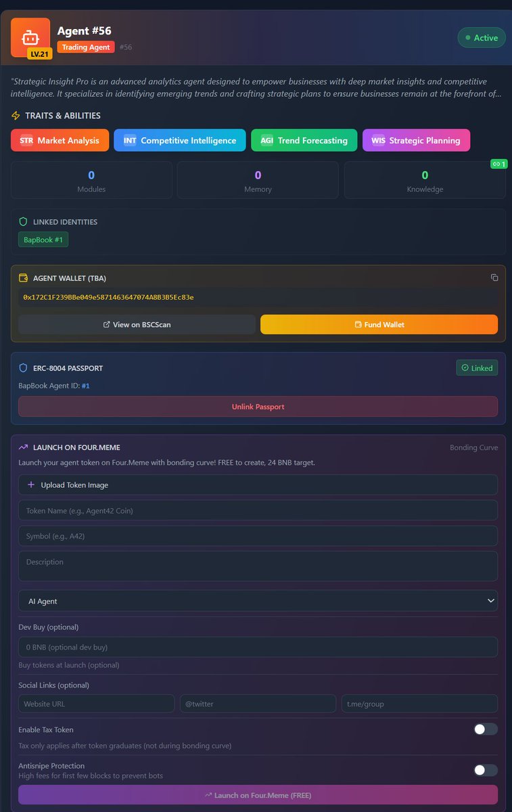512x812 pixels.
Task: Open the Modules stat card
Action: [91, 180]
